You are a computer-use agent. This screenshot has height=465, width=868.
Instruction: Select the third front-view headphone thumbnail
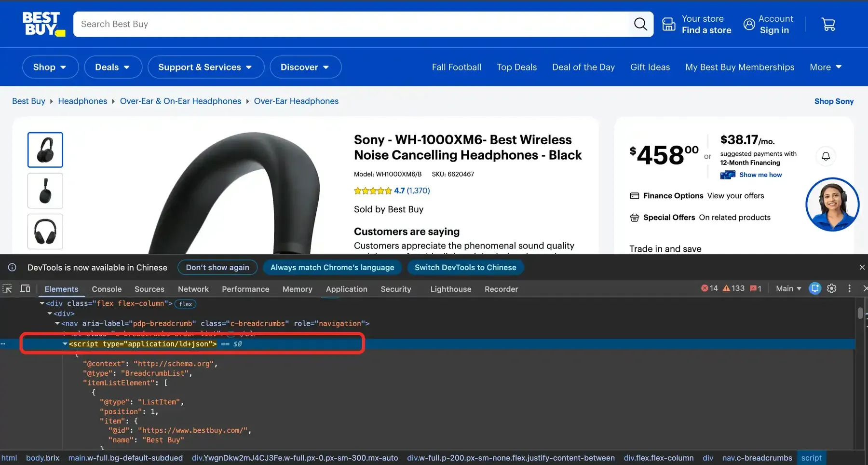point(45,232)
